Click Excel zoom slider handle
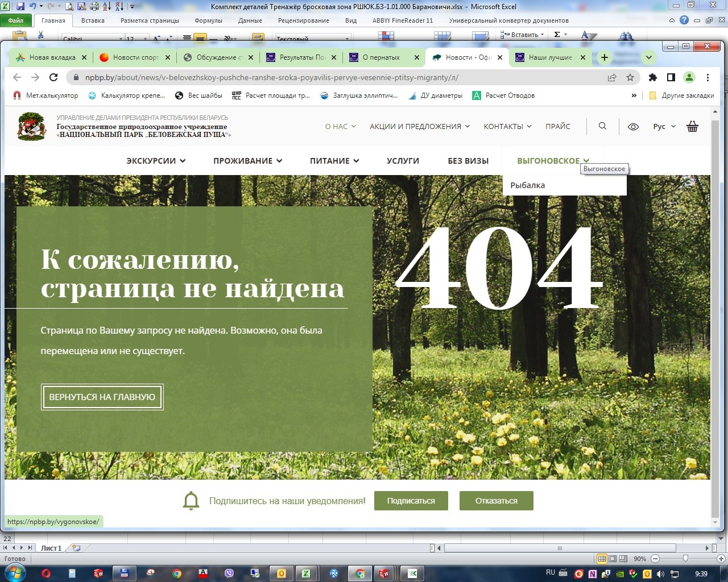This screenshot has width=728, height=582. (x=685, y=559)
